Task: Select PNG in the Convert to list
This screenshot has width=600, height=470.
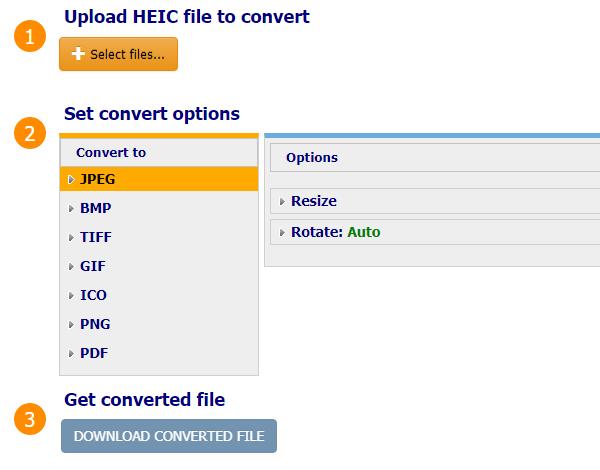Action: (x=95, y=324)
